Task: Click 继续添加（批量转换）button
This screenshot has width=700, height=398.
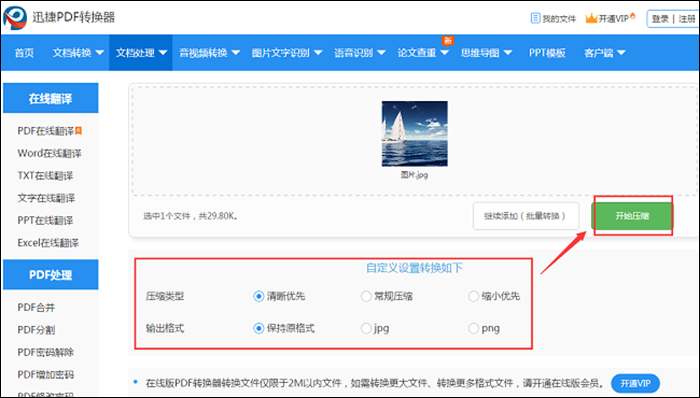Action: pyautogui.click(x=526, y=216)
